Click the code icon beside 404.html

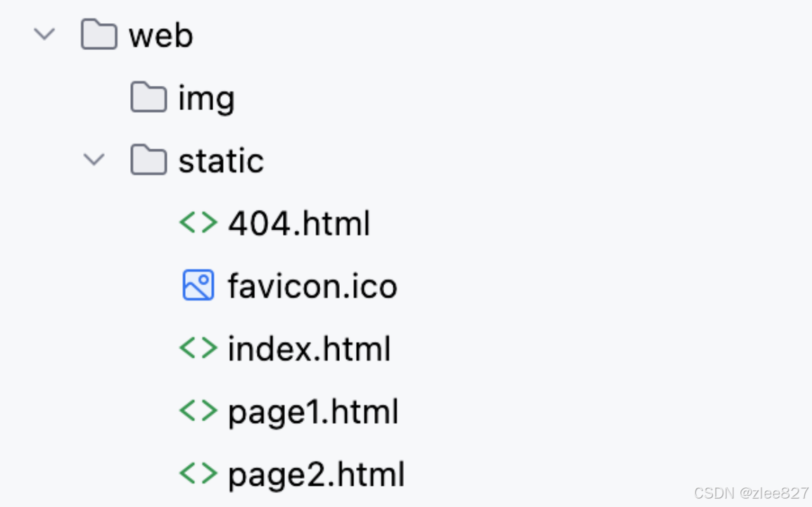[198, 223]
